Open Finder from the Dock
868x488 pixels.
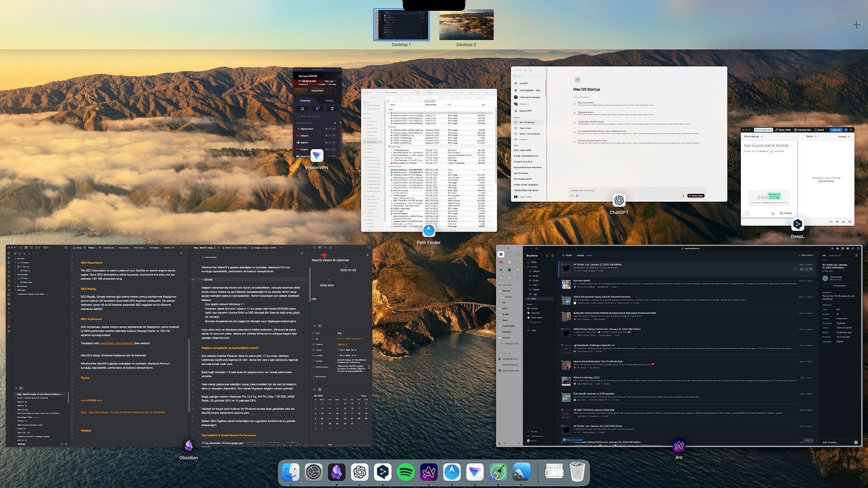pos(290,472)
